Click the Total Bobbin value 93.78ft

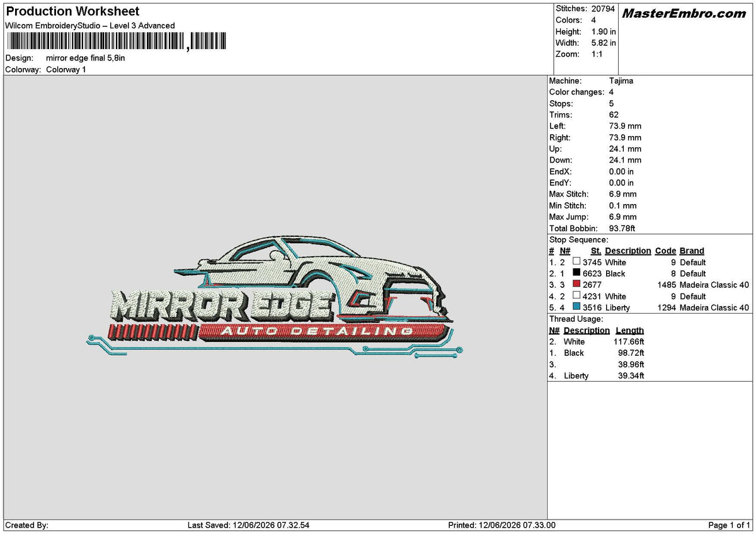(x=622, y=228)
